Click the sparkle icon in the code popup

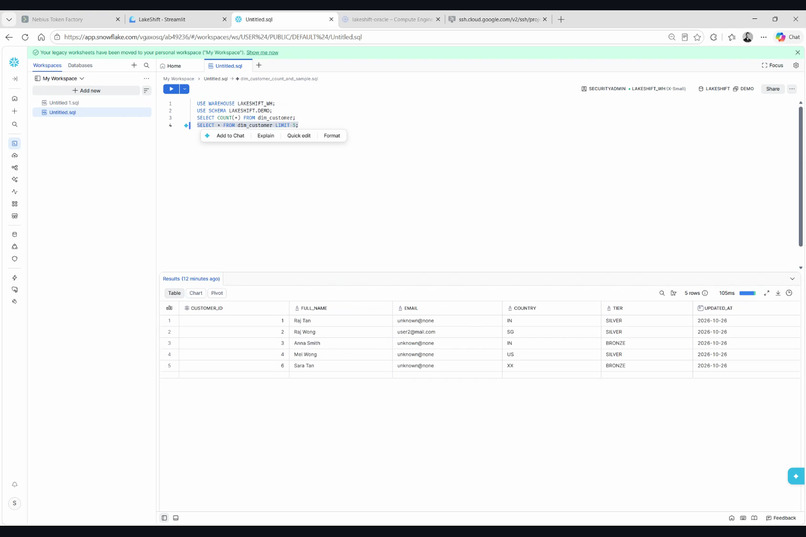tap(207, 136)
